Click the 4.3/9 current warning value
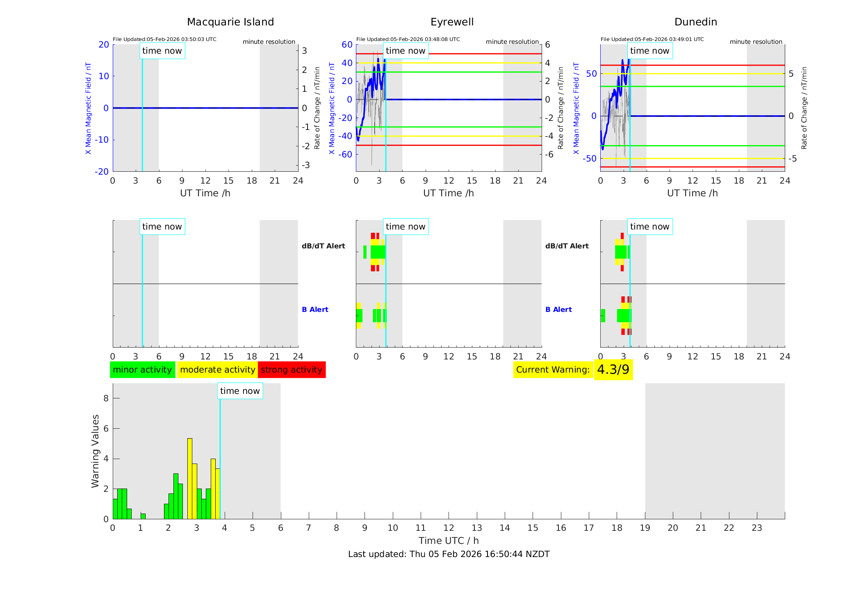The image size is (868, 589). (x=613, y=370)
